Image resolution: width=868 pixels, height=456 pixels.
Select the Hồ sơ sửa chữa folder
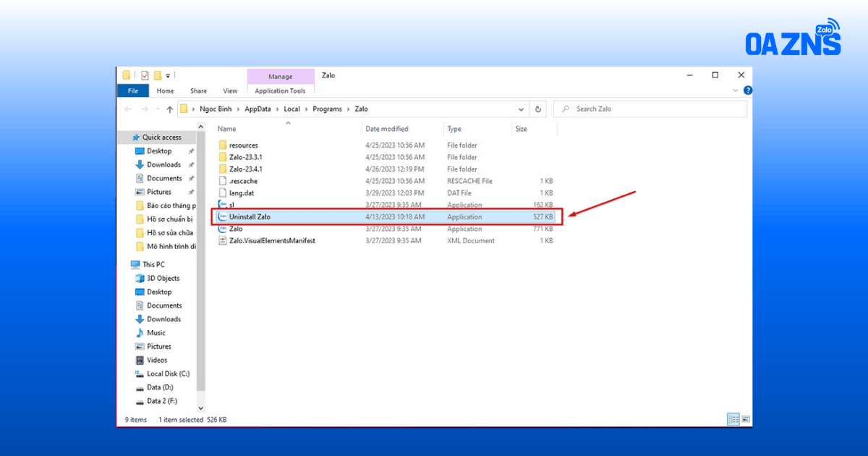click(x=170, y=233)
